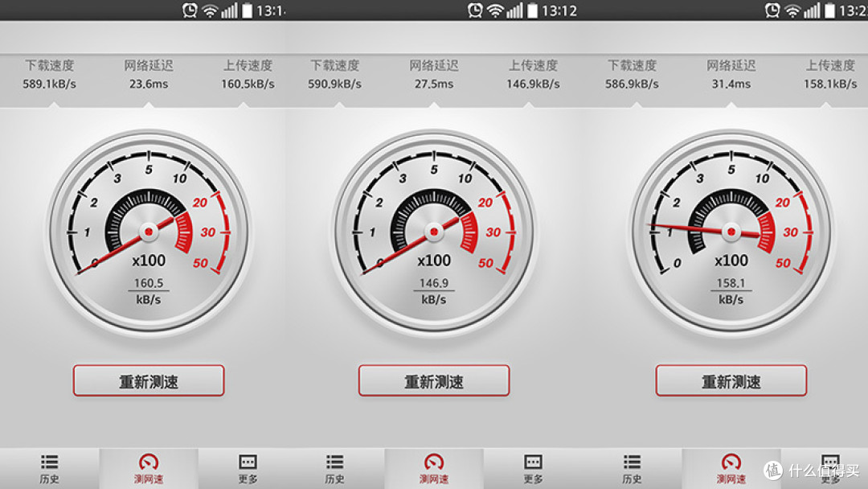Screen dimensions: 868x489
Task: Open 历史 tab in the right screen
Action: point(632,469)
